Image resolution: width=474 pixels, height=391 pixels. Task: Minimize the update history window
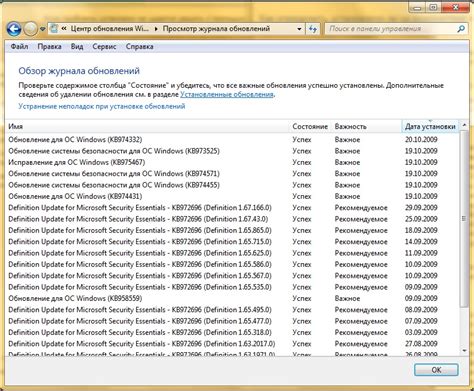click(x=417, y=7)
